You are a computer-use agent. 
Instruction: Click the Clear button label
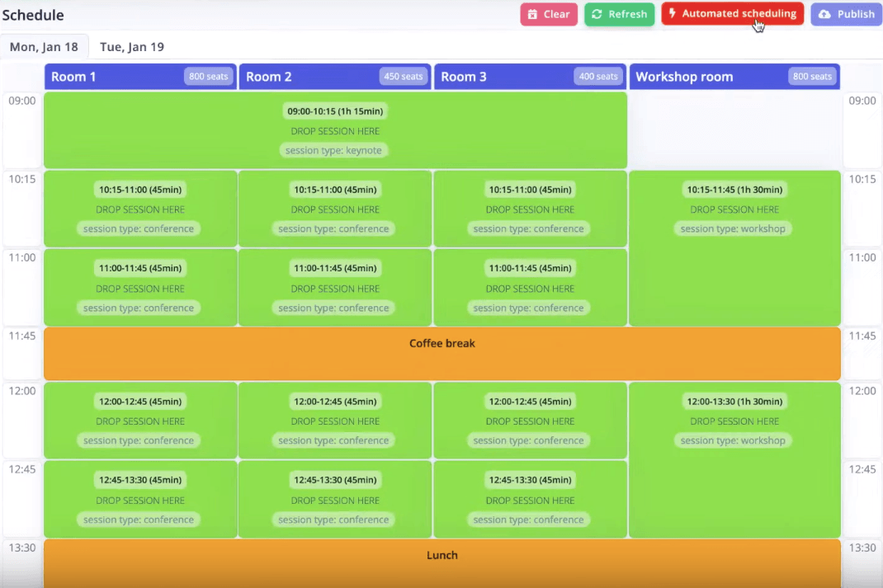(x=556, y=14)
